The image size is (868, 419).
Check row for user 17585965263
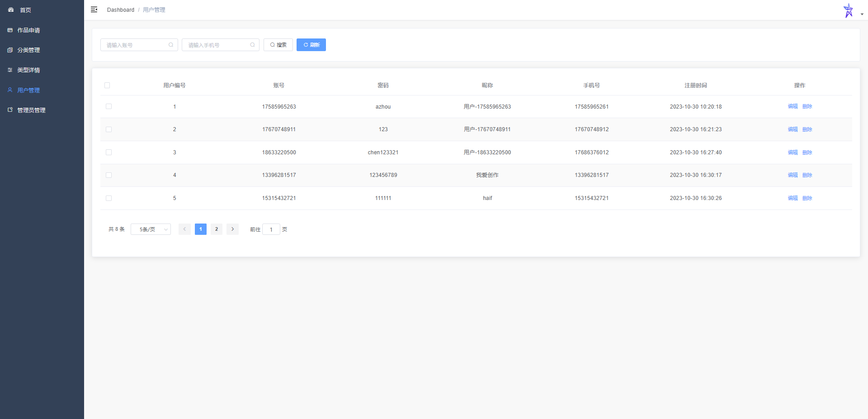coord(108,106)
